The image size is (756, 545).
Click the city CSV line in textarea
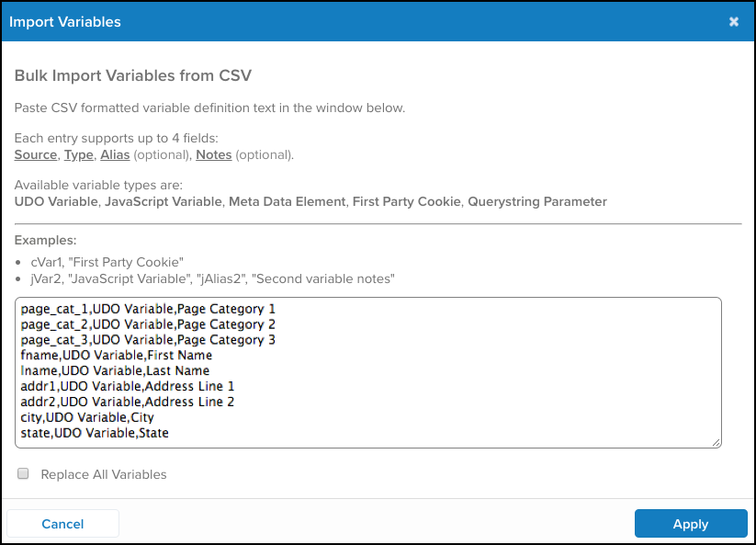tap(86, 418)
